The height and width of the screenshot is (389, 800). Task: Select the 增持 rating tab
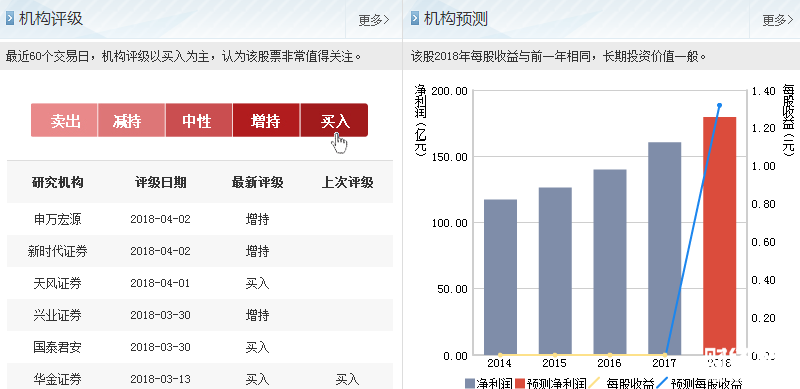point(266,120)
